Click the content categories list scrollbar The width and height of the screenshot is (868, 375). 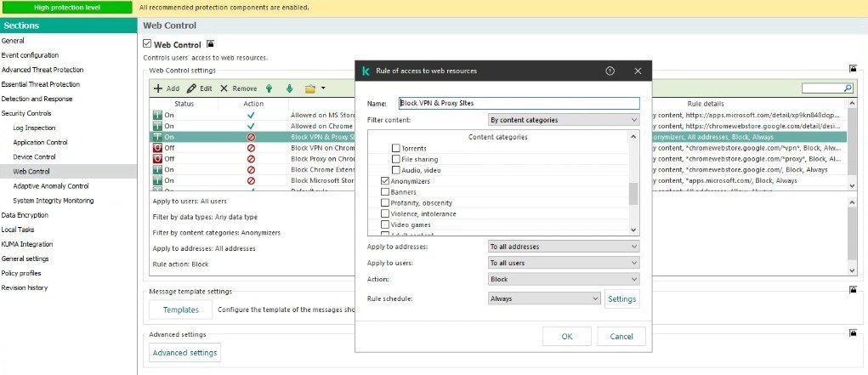click(633, 191)
